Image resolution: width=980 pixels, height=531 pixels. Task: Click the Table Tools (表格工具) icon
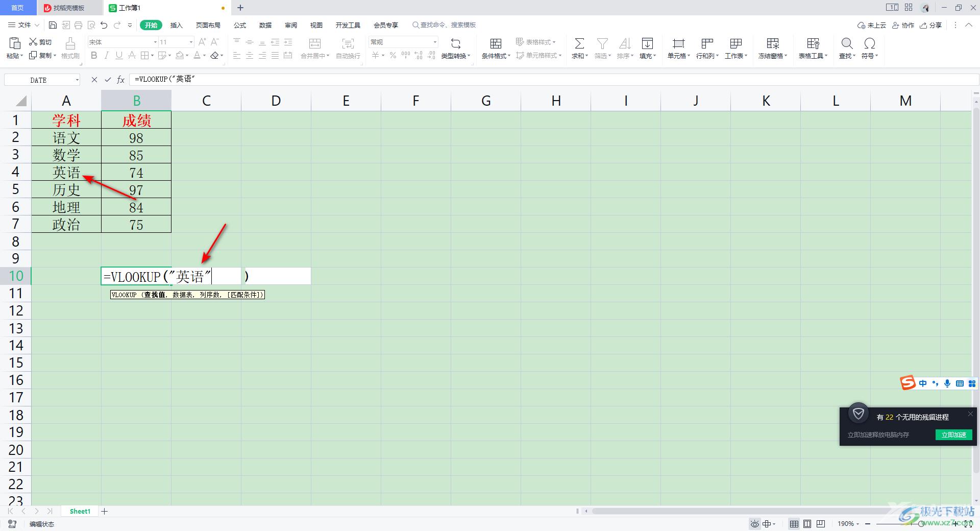813,43
